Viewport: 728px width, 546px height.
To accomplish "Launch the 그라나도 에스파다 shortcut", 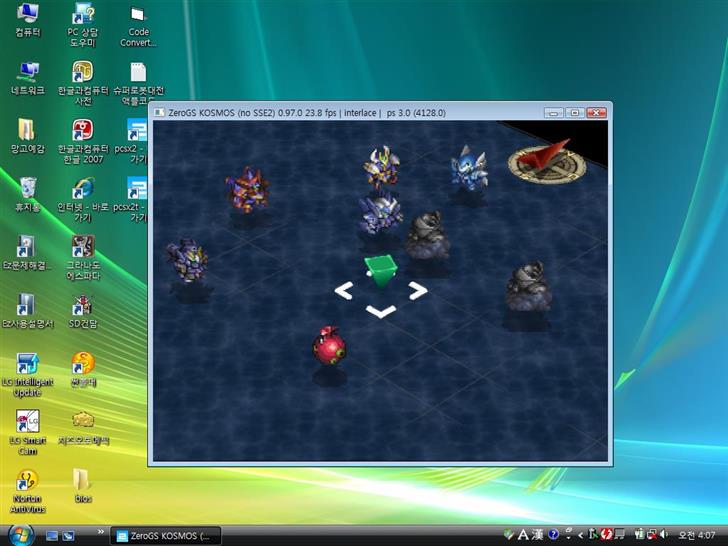I will coord(83,258).
